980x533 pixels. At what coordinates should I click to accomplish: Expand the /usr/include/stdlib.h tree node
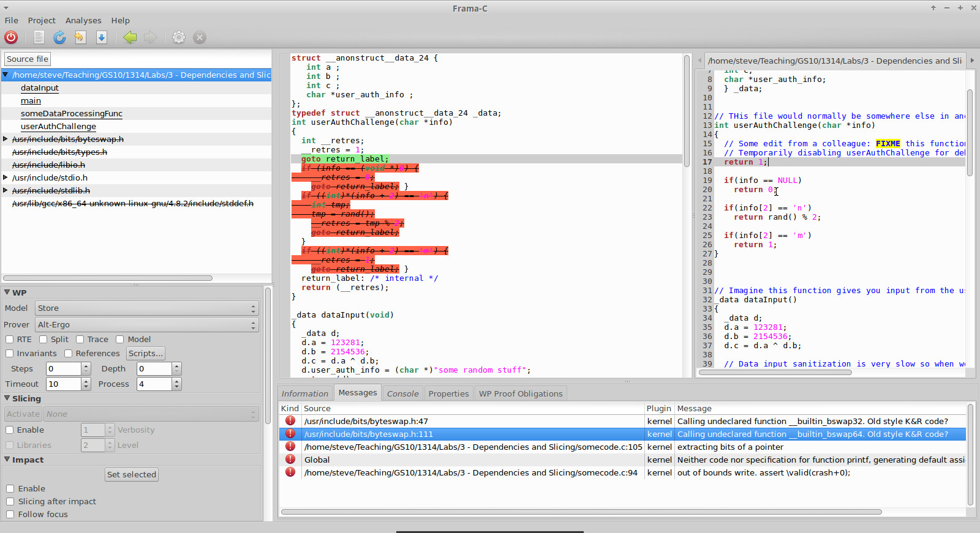click(x=6, y=191)
